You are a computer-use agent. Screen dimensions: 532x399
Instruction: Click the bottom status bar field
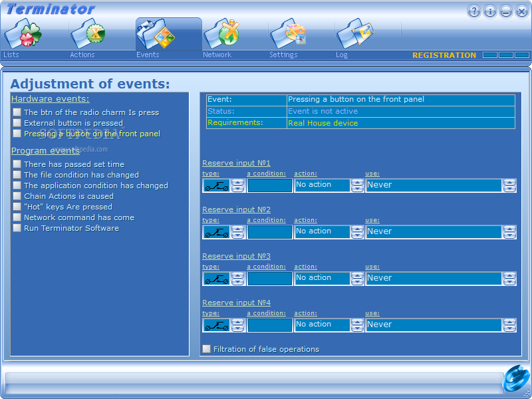[x=254, y=384]
